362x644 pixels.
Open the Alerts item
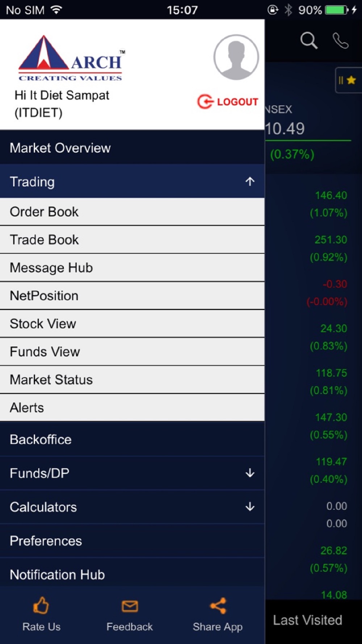132,407
